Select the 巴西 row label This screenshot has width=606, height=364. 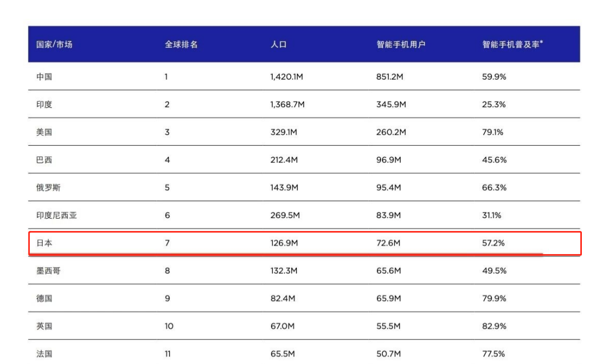tap(45, 160)
